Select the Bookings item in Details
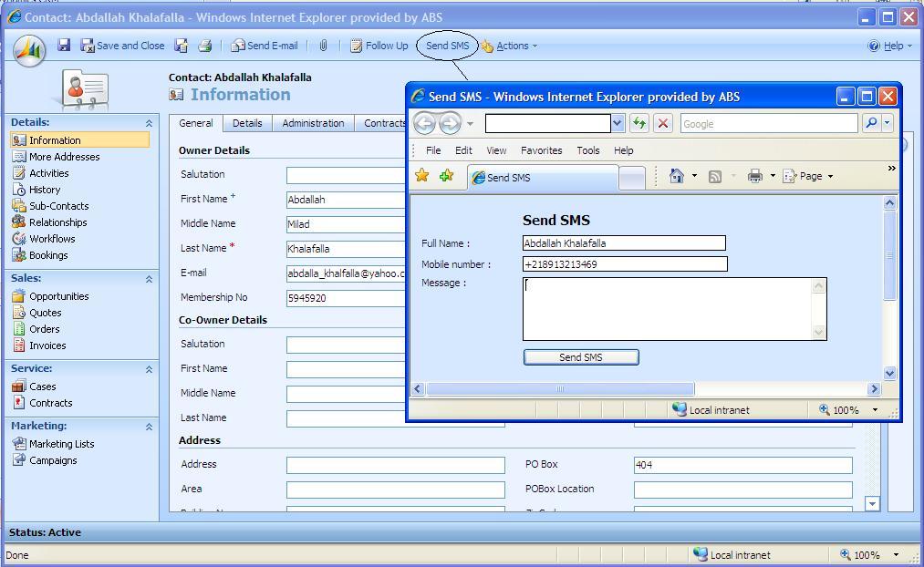This screenshot has height=567, width=924. tap(21, 255)
